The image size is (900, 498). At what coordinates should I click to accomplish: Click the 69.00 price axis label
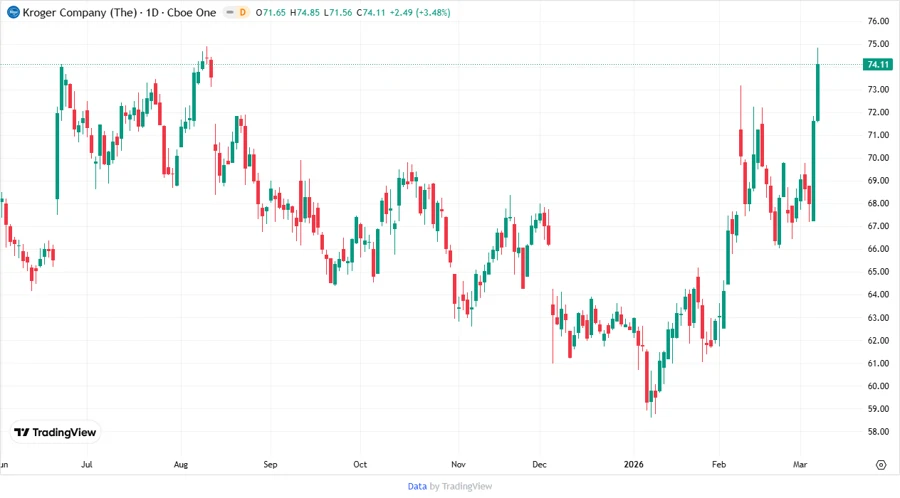pyautogui.click(x=878, y=181)
